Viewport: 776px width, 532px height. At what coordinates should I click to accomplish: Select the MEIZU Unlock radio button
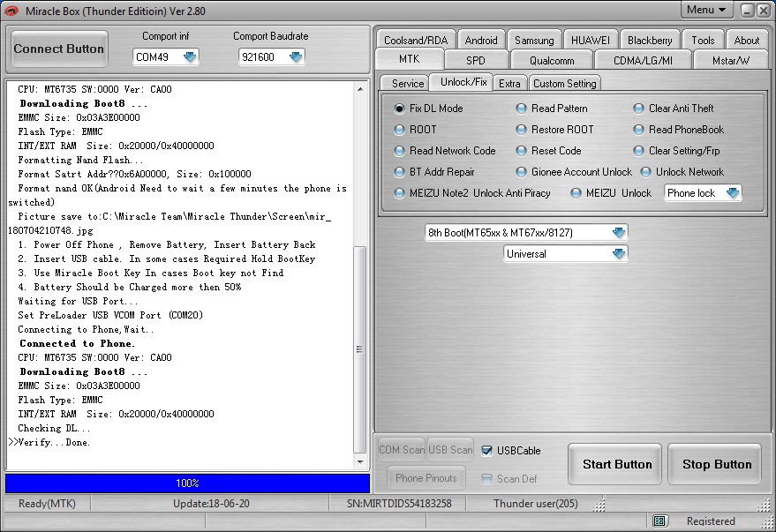[x=576, y=193]
